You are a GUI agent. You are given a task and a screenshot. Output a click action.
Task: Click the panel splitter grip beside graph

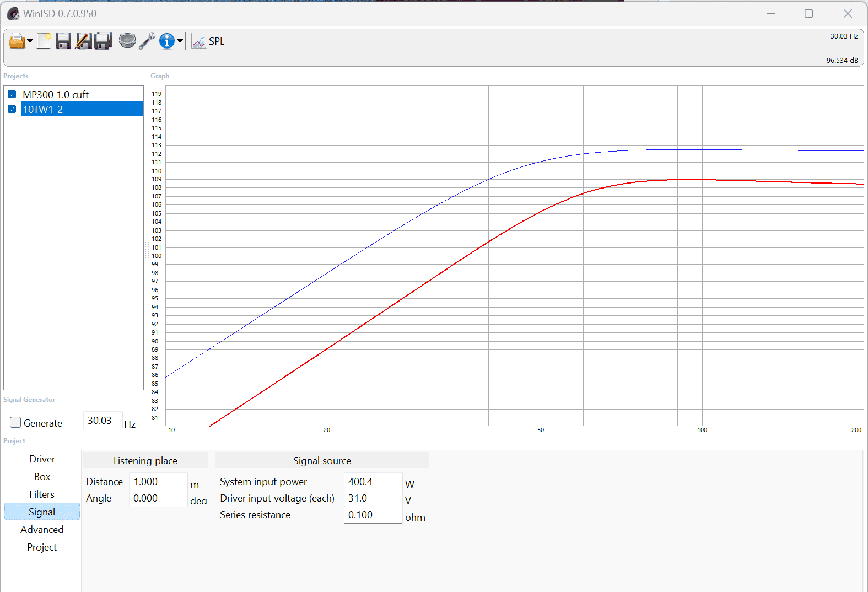point(147,250)
